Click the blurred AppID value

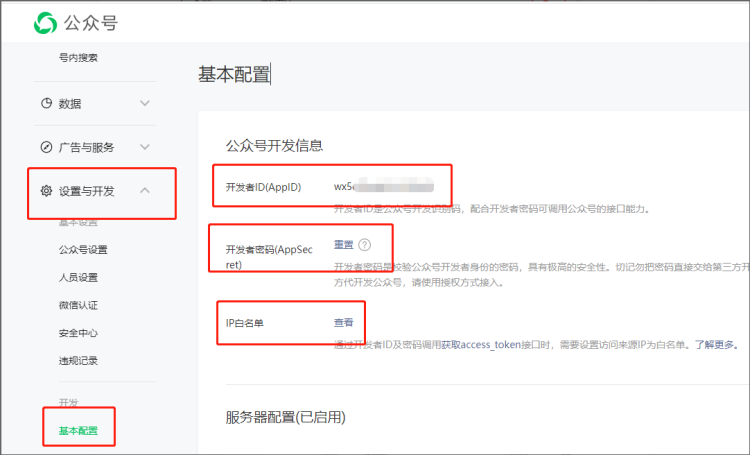[384, 186]
